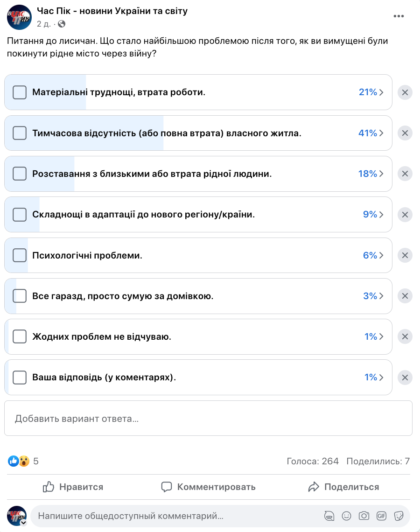Screen dimensions: 420x532
Task: View the reactions count next to emojis
Action: click(x=36, y=462)
